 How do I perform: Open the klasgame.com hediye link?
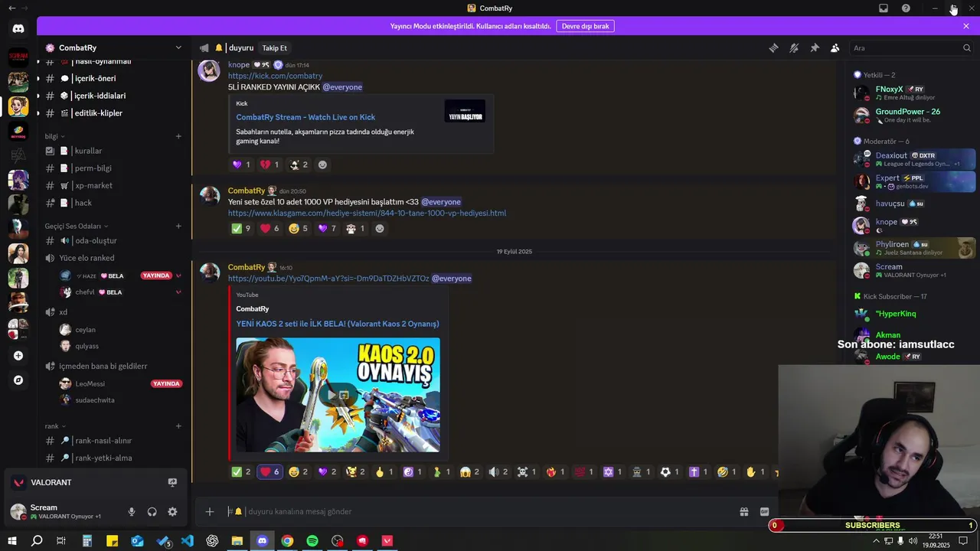[x=367, y=213]
